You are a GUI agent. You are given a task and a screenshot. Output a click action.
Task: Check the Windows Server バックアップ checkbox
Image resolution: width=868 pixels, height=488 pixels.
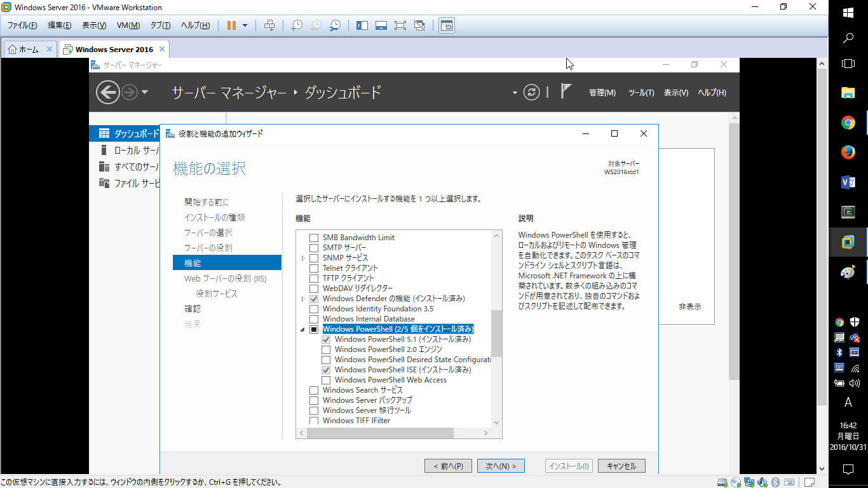point(313,400)
